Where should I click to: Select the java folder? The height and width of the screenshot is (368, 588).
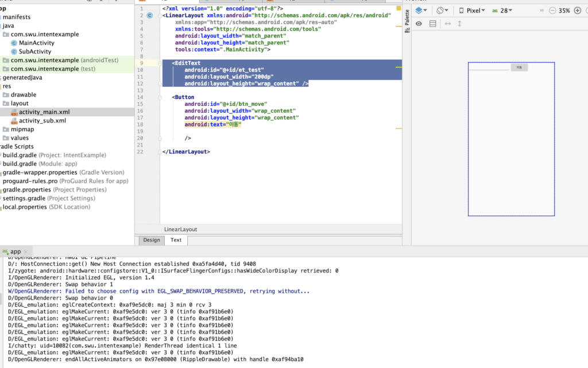[8, 25]
